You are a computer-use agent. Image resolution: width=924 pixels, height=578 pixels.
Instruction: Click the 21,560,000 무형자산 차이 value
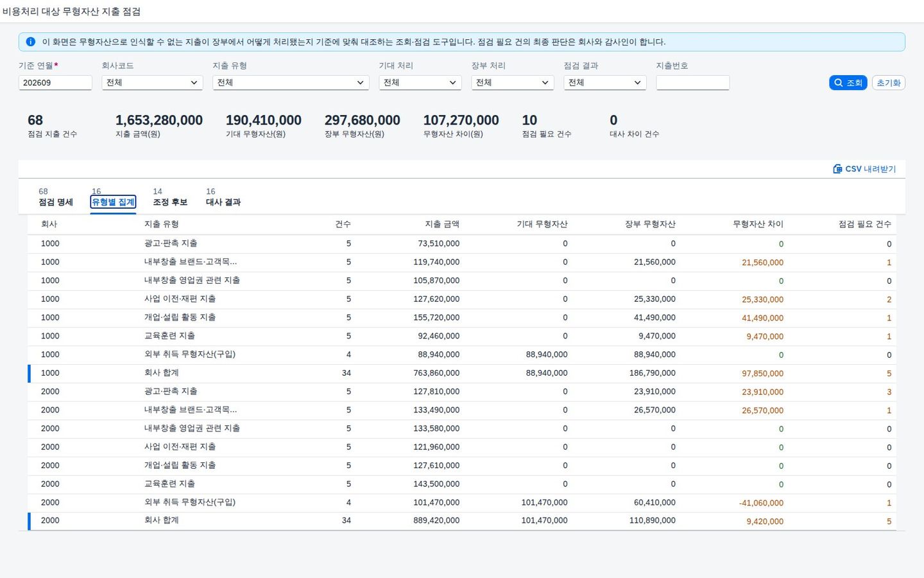pos(762,263)
